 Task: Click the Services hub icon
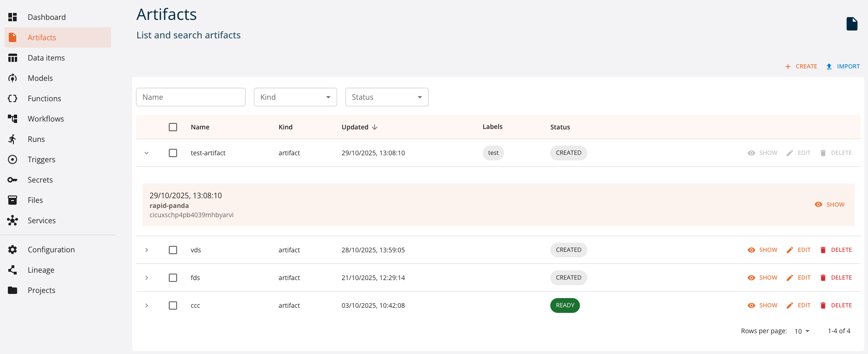pyautogui.click(x=12, y=220)
